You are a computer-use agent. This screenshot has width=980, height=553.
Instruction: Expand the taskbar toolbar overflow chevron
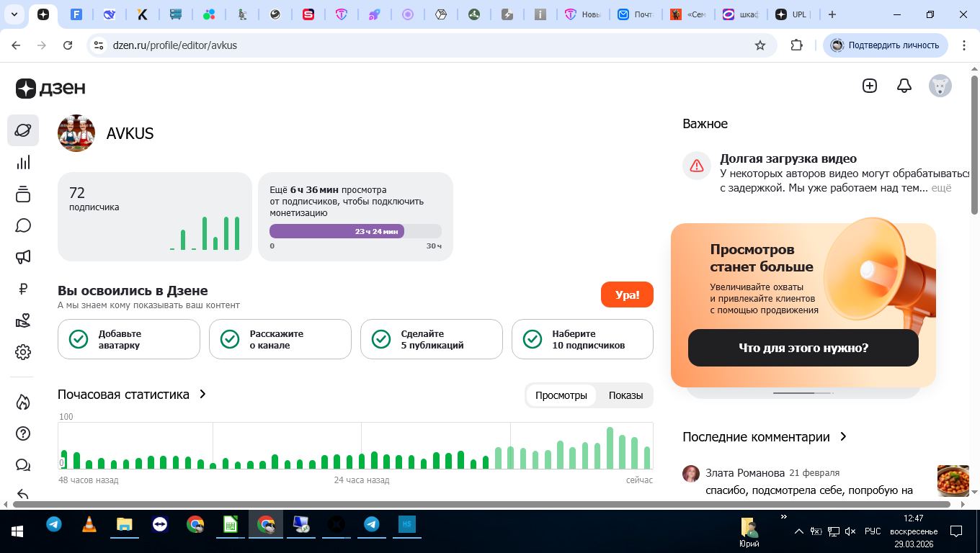tap(784, 517)
